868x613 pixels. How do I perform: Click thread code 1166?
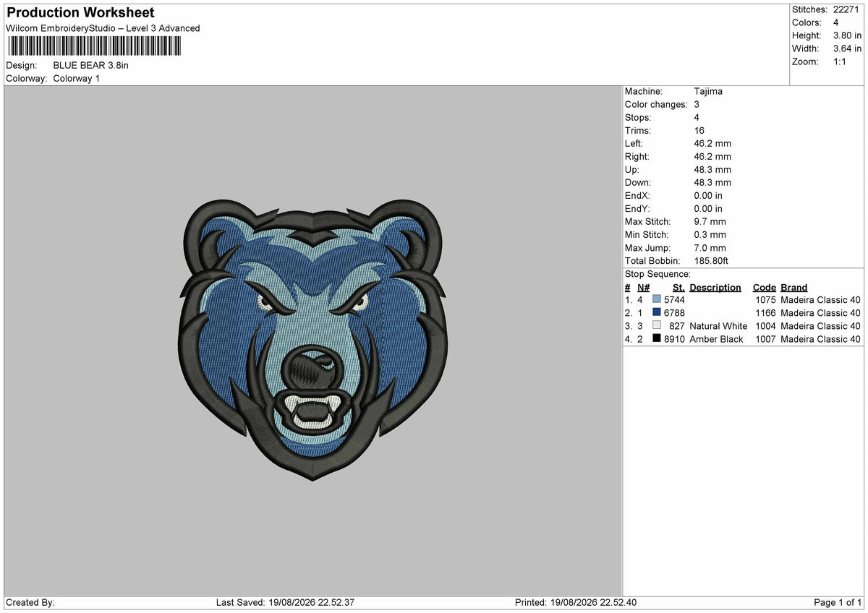point(765,312)
